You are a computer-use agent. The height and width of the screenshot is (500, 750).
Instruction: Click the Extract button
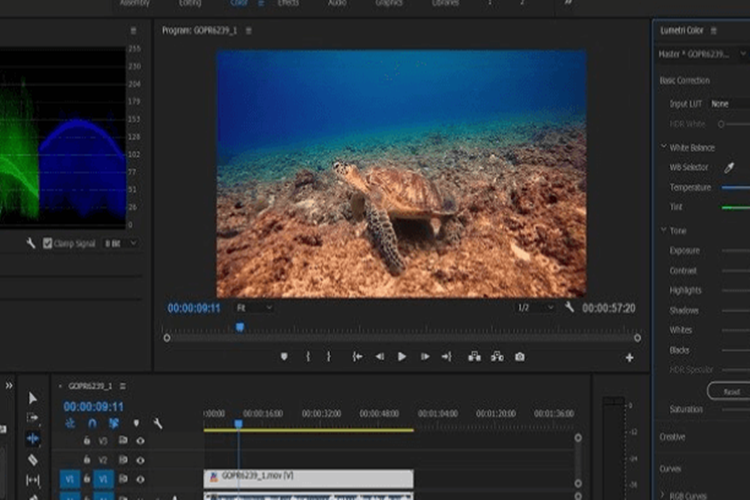tap(497, 357)
